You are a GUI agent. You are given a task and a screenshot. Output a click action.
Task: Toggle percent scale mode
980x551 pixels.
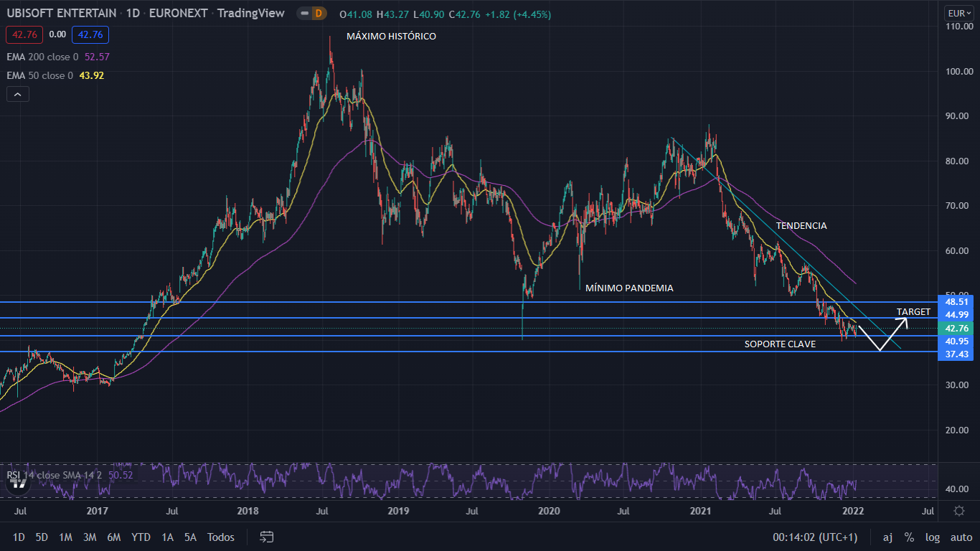point(909,537)
